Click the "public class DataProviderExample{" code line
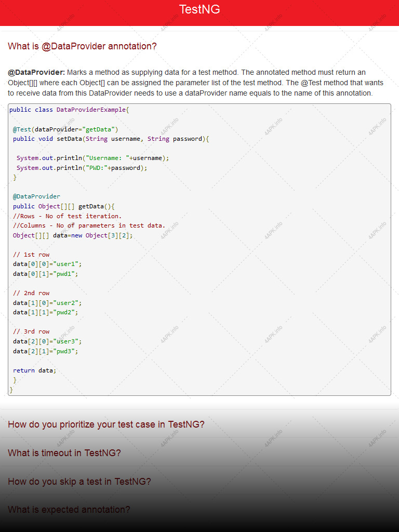This screenshot has height=532, width=399. (x=69, y=110)
